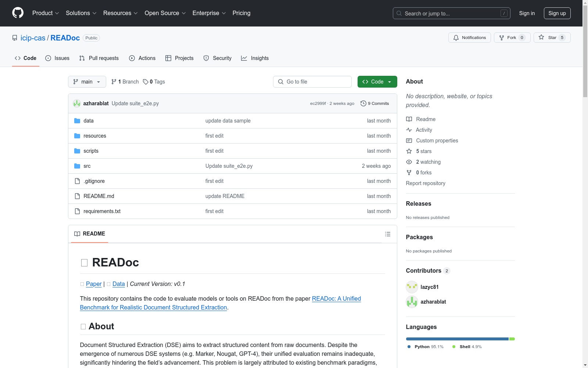The height and width of the screenshot is (368, 588).
Task: Click the history clock icon by Commits
Action: click(x=363, y=103)
